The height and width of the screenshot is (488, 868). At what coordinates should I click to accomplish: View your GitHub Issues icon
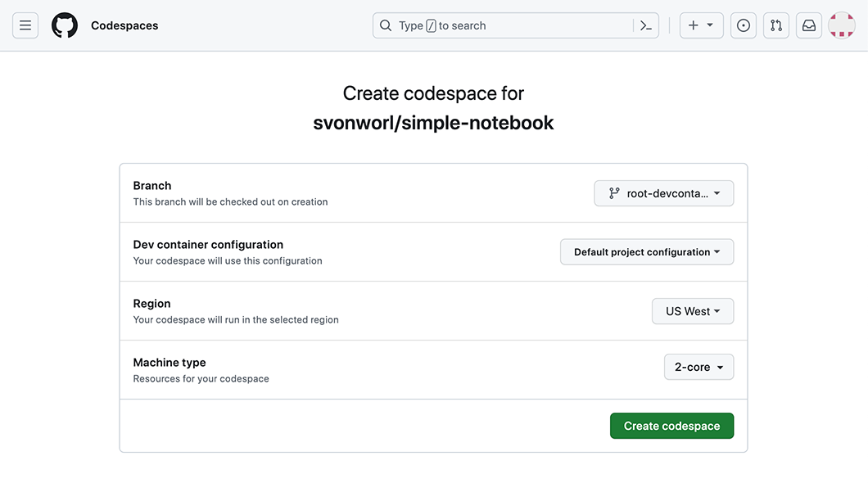pos(743,25)
